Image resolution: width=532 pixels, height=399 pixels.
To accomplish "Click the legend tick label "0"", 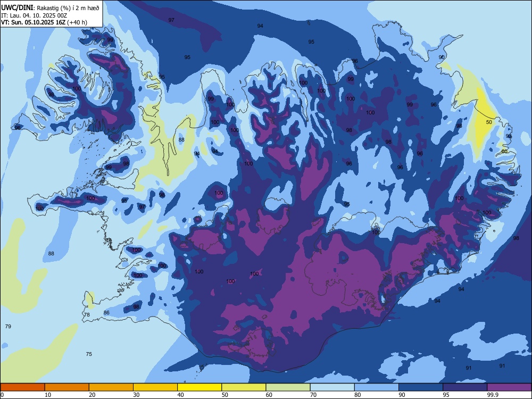I will [2, 395].
